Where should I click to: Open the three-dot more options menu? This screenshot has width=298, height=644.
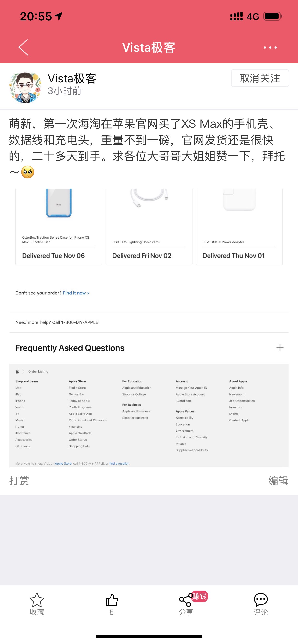pos(270,47)
